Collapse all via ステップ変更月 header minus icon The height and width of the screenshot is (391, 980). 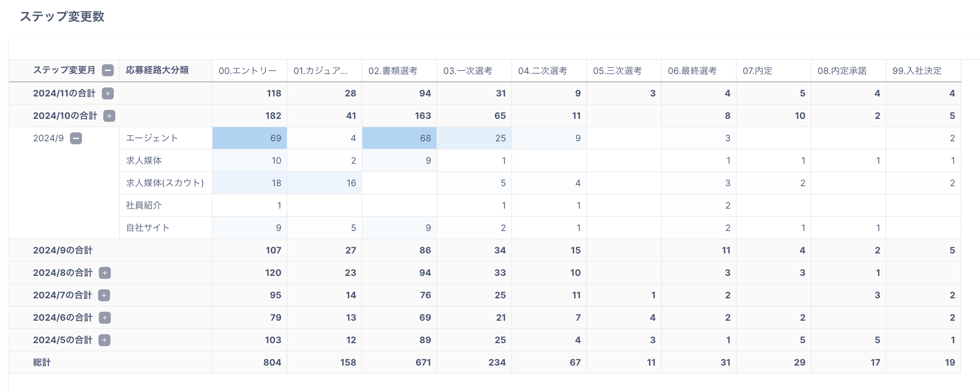pos(108,70)
